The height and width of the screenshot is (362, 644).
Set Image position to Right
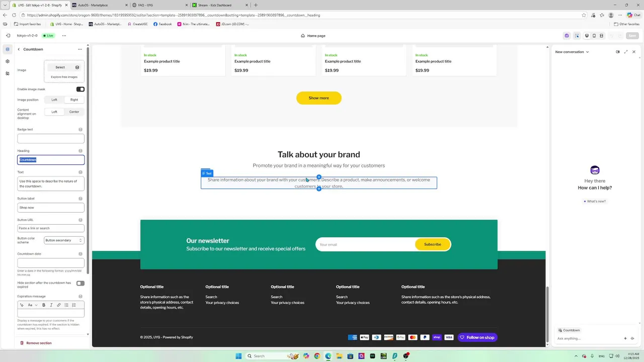pos(74,100)
